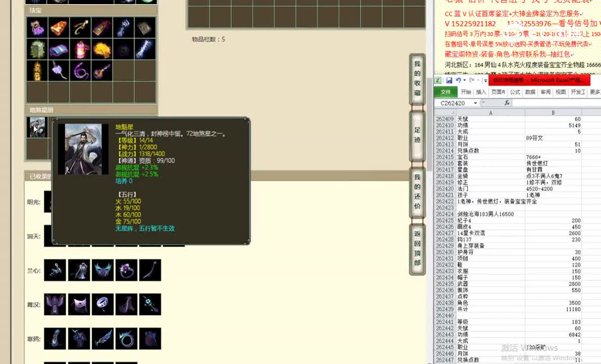The height and width of the screenshot is (364, 601).
Task: Click the 兰心 set robe item
Action: click(x=79, y=270)
